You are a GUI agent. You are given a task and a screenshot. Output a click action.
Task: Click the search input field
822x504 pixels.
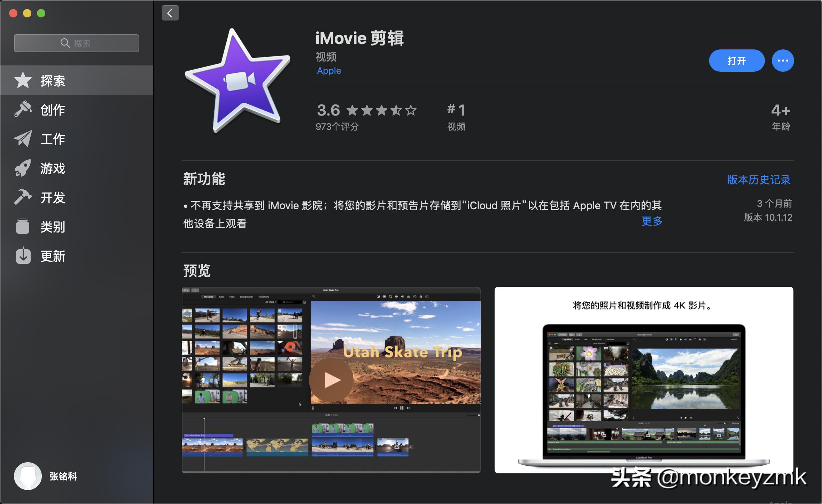click(x=76, y=43)
